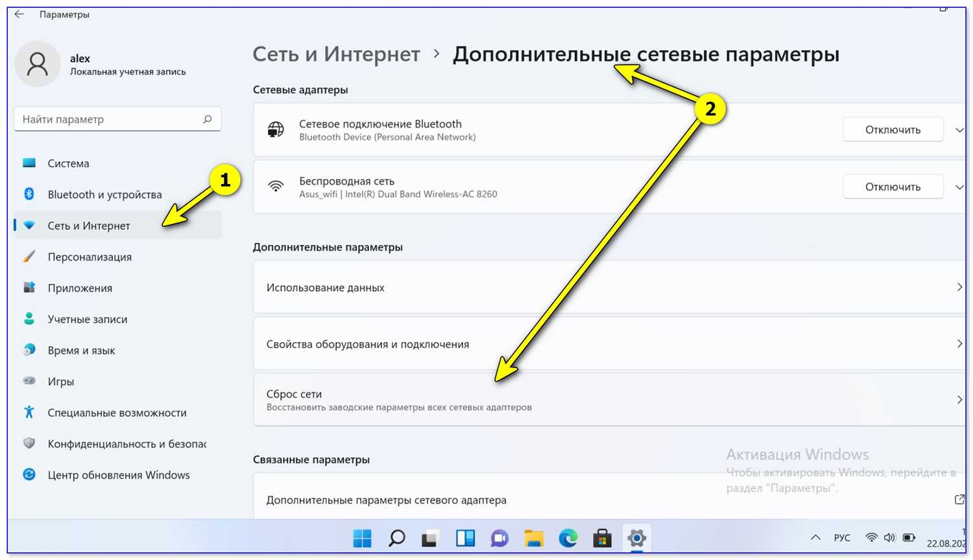
Task: Click the Wi-Fi tray icon
Action: (x=872, y=537)
